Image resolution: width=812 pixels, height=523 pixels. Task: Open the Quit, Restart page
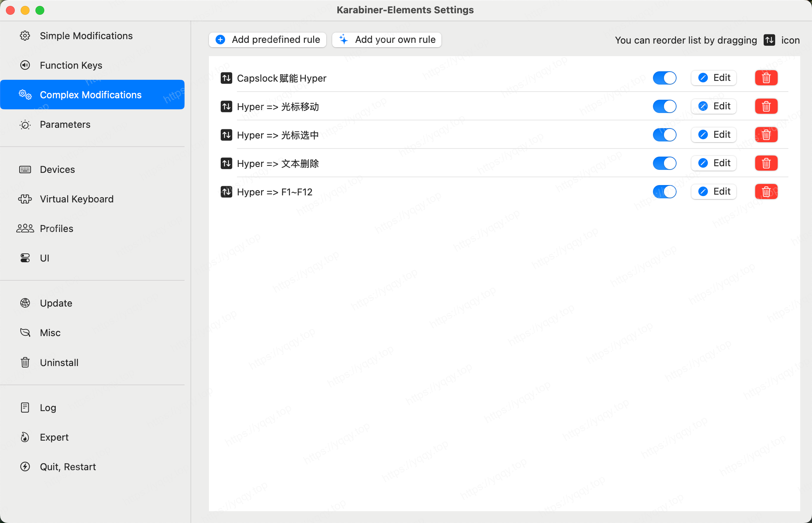(x=68, y=467)
